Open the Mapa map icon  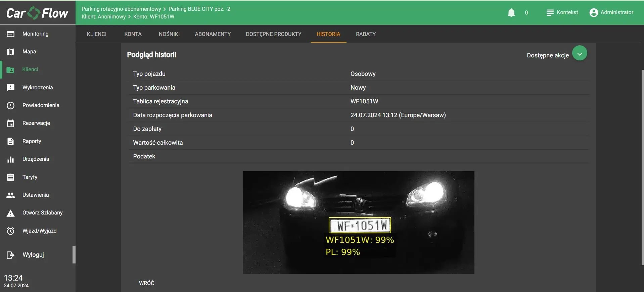10,52
